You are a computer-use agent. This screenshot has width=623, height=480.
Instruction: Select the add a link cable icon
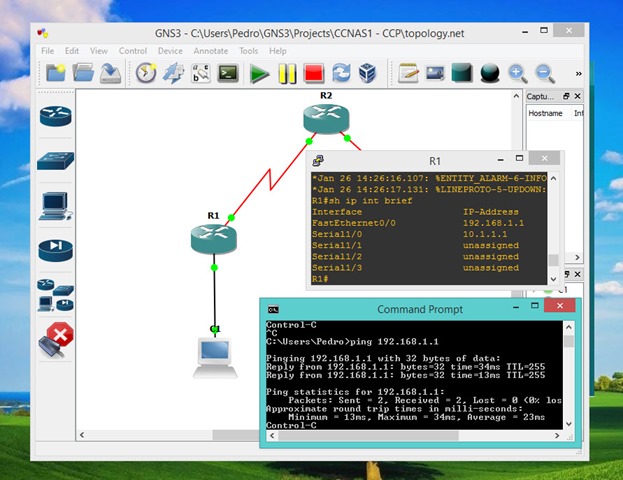click(x=56, y=340)
